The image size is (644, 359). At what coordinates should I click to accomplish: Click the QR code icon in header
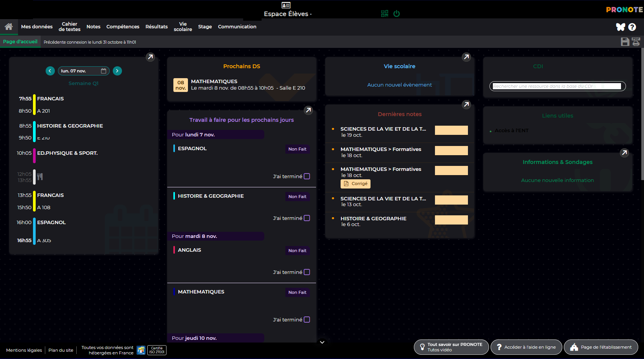click(x=385, y=14)
